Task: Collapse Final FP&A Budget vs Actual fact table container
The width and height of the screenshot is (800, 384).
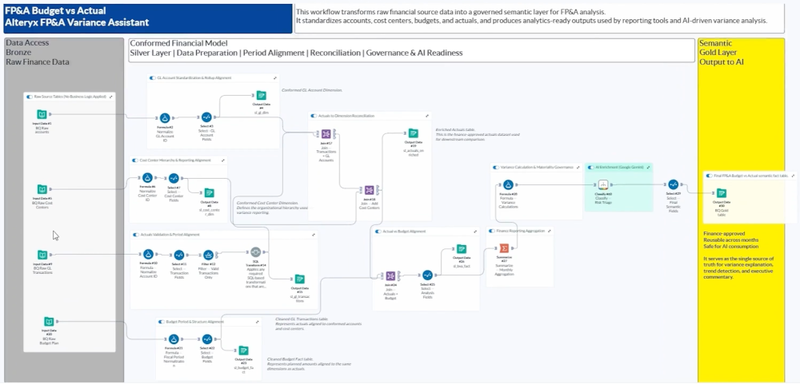Action: point(793,175)
